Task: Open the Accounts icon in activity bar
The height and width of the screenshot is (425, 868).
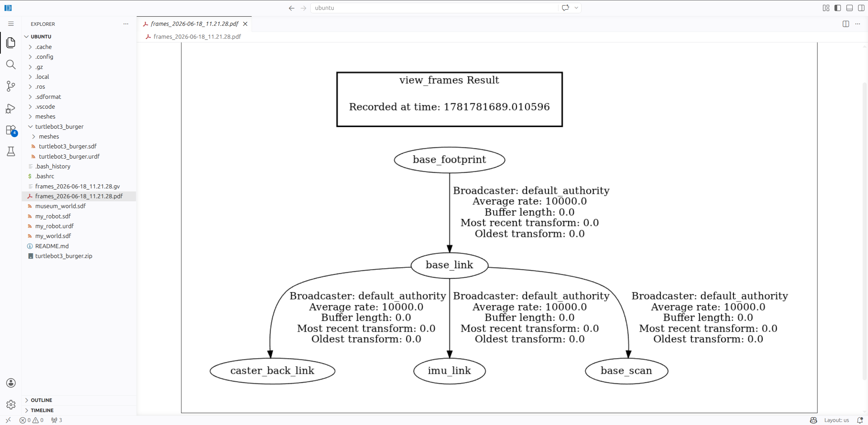Action: pyautogui.click(x=11, y=383)
